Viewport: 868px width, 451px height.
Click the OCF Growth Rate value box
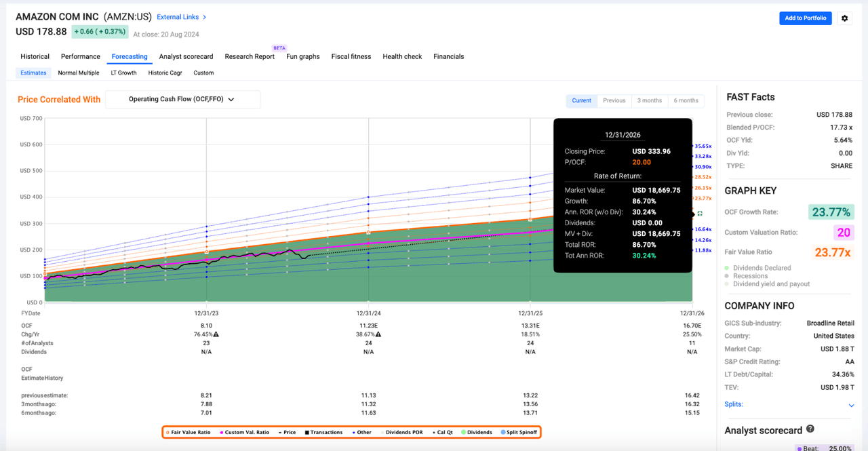(831, 212)
